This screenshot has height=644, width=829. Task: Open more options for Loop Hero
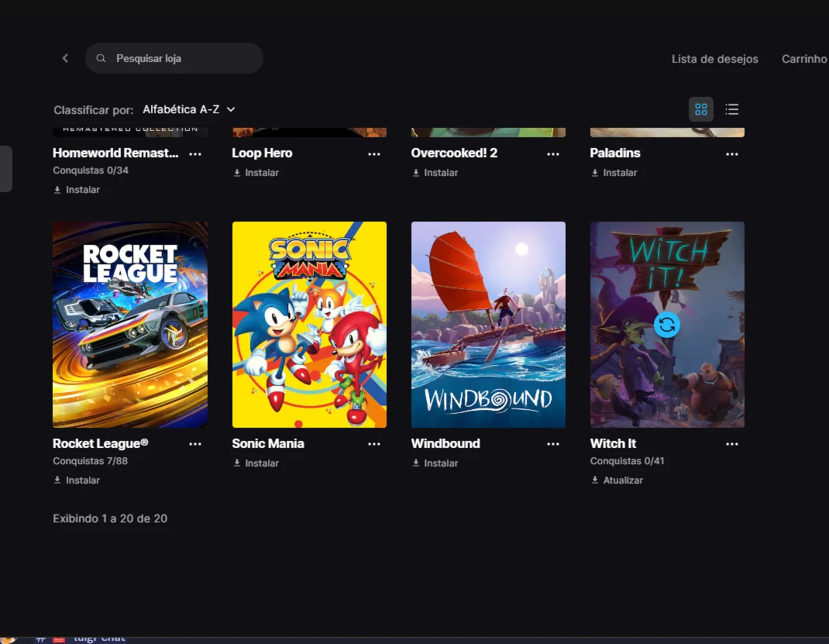[x=374, y=154]
